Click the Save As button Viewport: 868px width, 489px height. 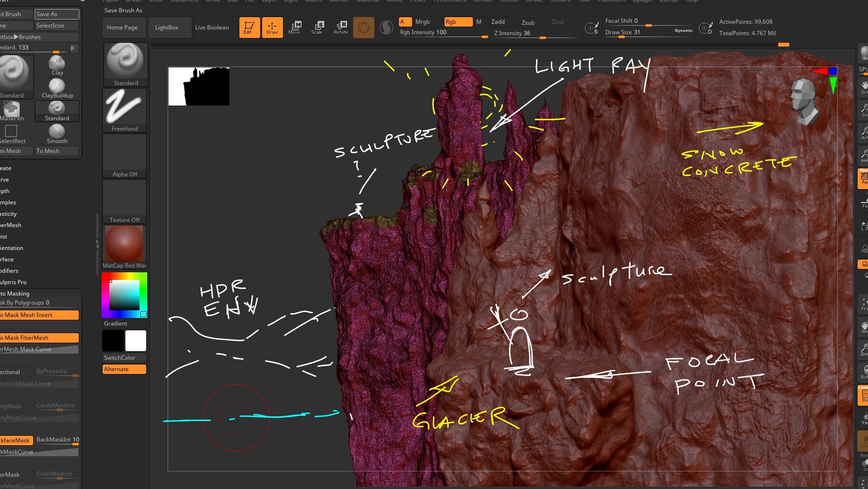[57, 14]
